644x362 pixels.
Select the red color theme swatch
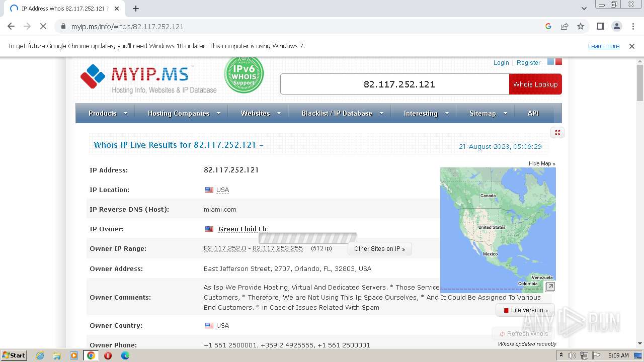coord(558,62)
